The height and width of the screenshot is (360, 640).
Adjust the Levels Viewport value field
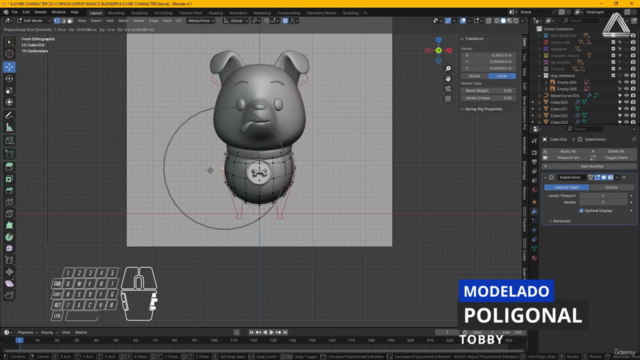click(603, 196)
